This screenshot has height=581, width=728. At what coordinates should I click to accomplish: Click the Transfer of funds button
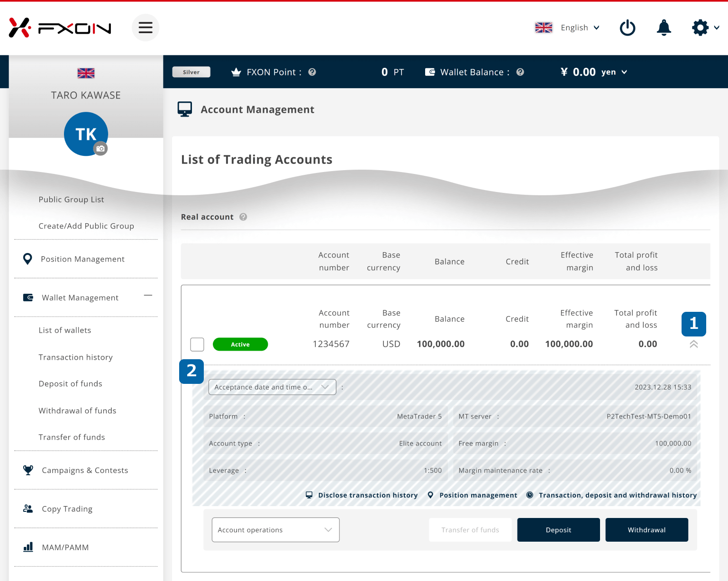click(x=470, y=530)
